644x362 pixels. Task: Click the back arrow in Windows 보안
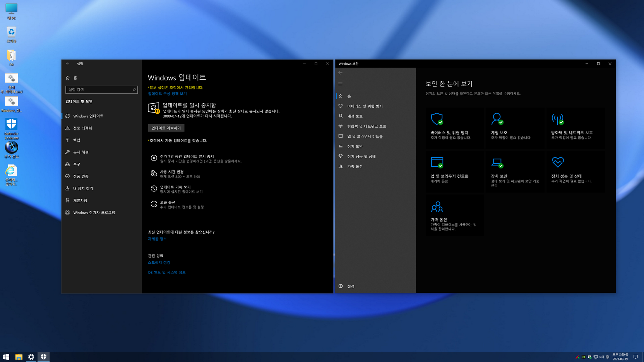pos(341,73)
